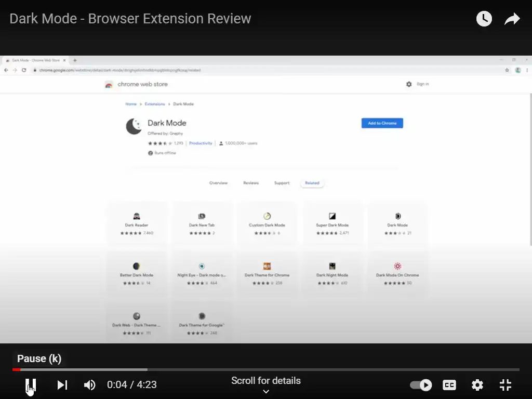Expand Scroll for details chevron
The image size is (532, 399).
[x=266, y=392]
